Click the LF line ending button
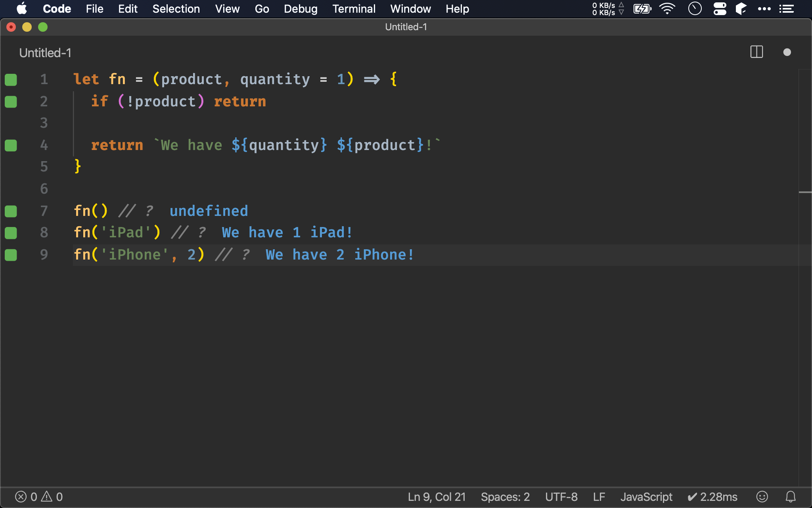The width and height of the screenshot is (812, 508). point(599,497)
